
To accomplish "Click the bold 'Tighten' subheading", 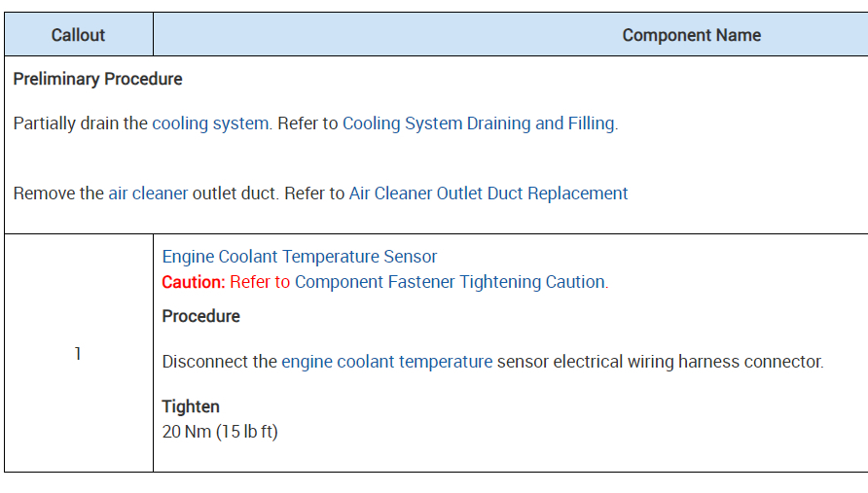I will [191, 406].
